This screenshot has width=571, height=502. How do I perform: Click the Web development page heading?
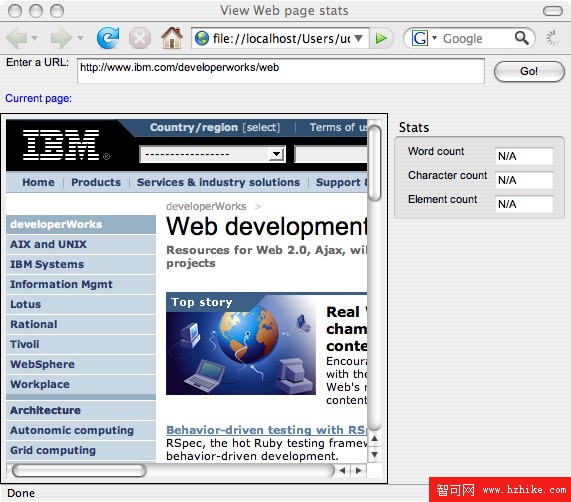[x=267, y=227]
